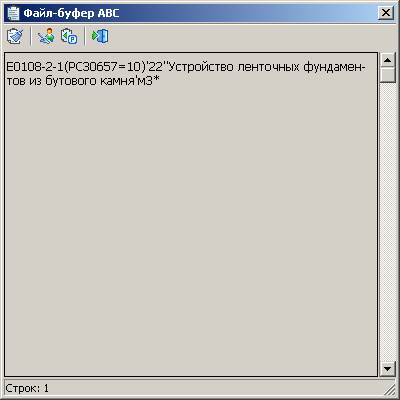This screenshot has height=400, width=400.
Task: Click the empty area of buffer text field
Action: [191, 230]
